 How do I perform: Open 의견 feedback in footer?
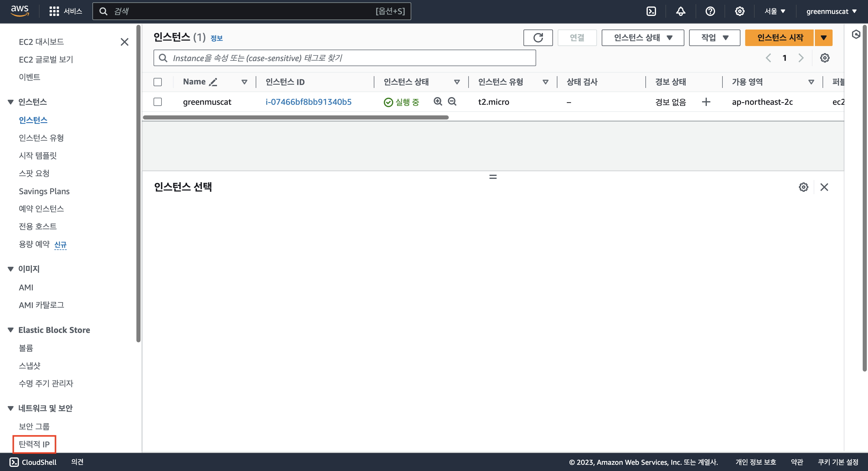(77, 462)
